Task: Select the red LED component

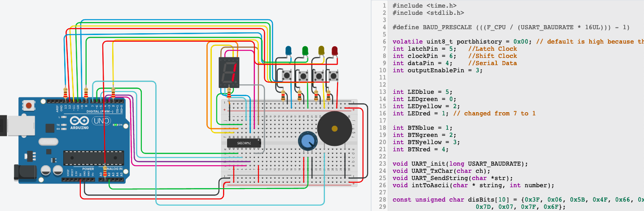Action: (335, 50)
